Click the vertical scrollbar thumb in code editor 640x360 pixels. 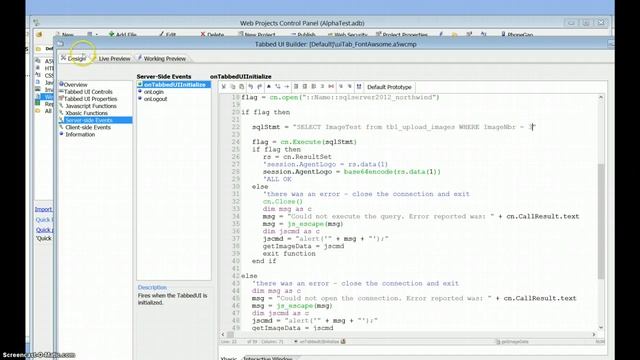click(601, 221)
